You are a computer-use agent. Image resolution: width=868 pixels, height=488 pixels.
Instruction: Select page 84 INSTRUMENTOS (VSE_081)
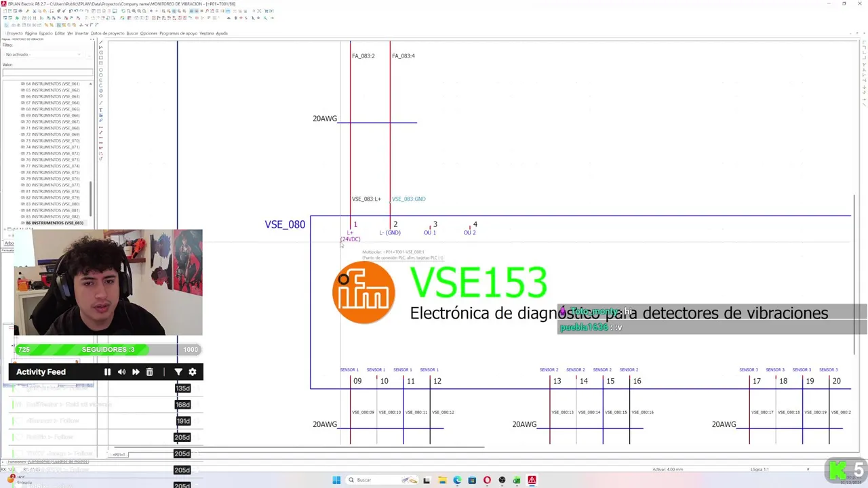coord(52,210)
